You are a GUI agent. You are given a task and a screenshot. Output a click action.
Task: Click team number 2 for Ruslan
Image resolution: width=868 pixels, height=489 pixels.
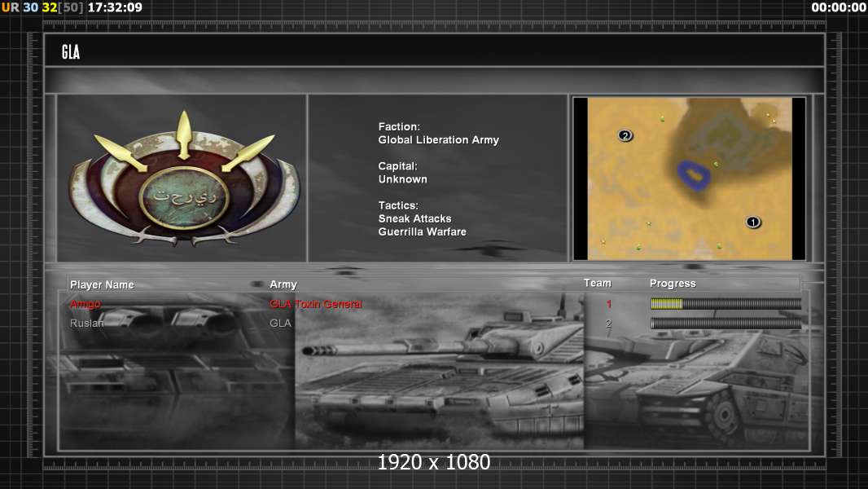[609, 324]
